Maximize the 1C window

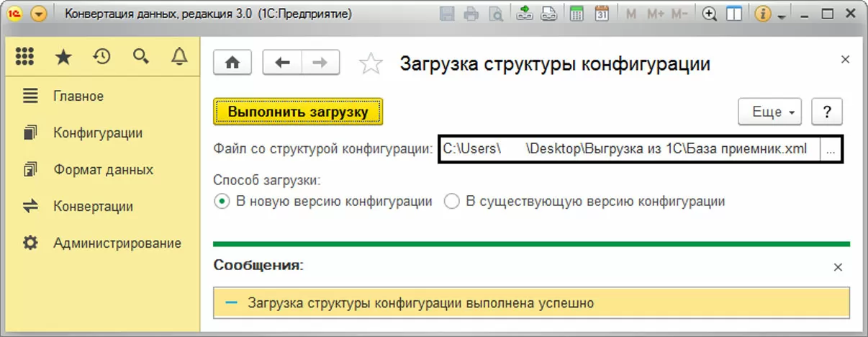[x=826, y=14]
